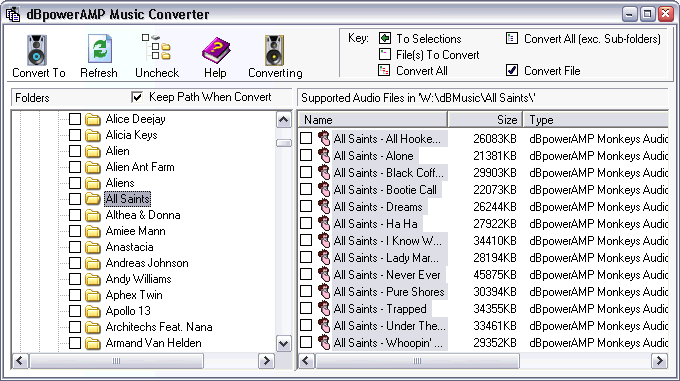Select the Aliens folder name
Screen dimensions: 680x381
pos(120,183)
